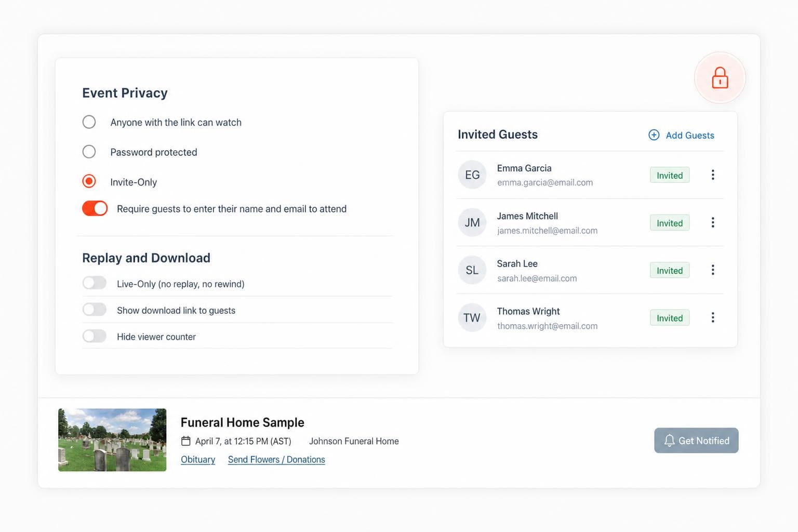The width and height of the screenshot is (798, 532).
Task: Click the Add Guests link
Action: click(x=690, y=135)
